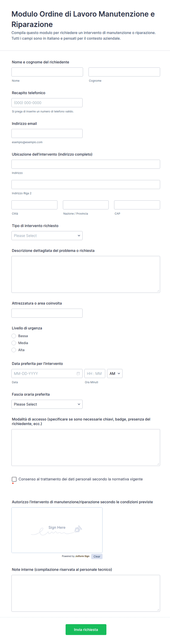The height and width of the screenshot is (644, 170).
Task: Select the Media urgency option
Action: [14, 343]
